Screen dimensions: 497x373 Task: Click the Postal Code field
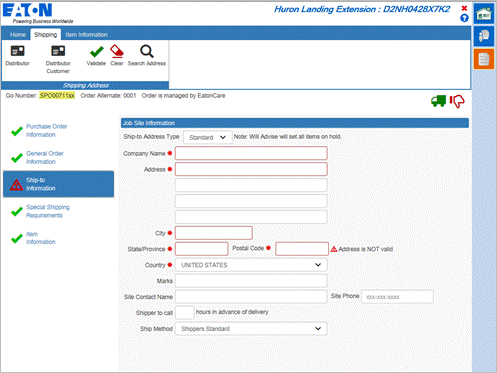(302, 249)
